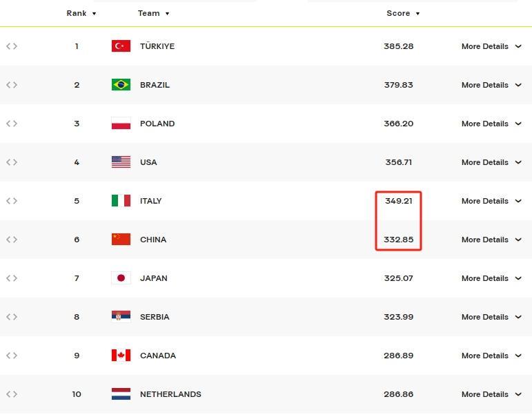Click the Türkiye flag icon
532x417 pixels.
[121, 46]
